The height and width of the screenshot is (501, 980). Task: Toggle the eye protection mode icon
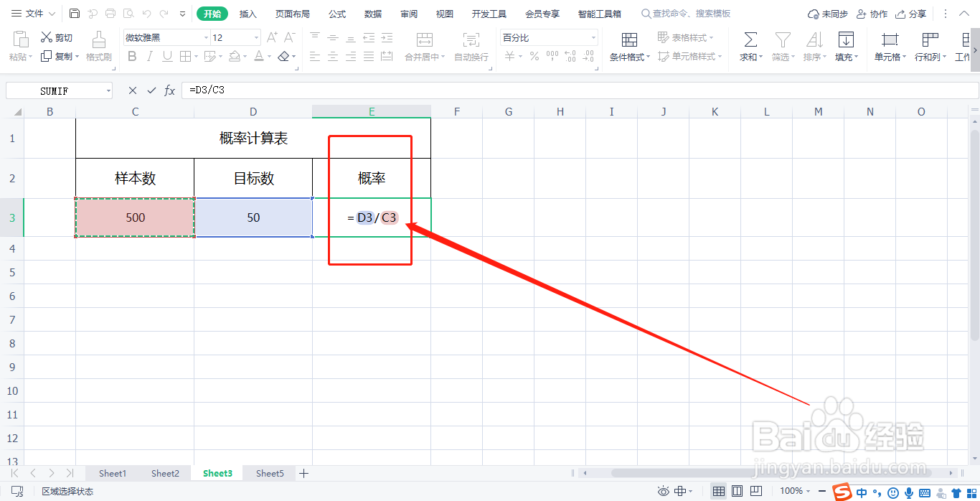(x=663, y=492)
